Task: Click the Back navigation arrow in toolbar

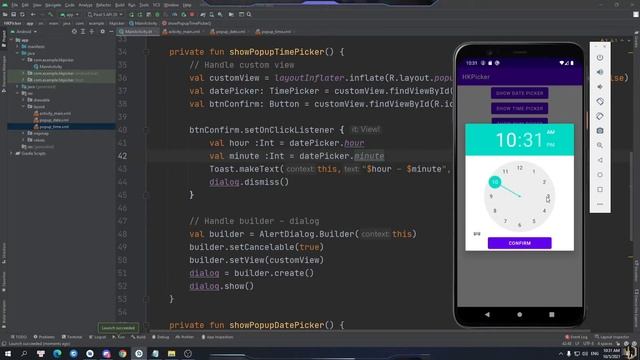Action: (x=33, y=14)
